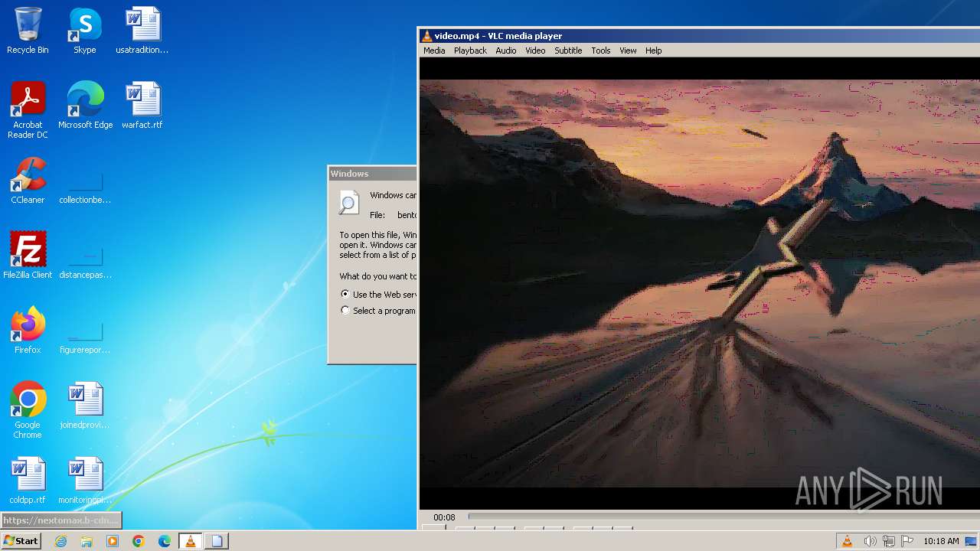
Task: Open Google Chrome desktop shortcut
Action: [28, 410]
